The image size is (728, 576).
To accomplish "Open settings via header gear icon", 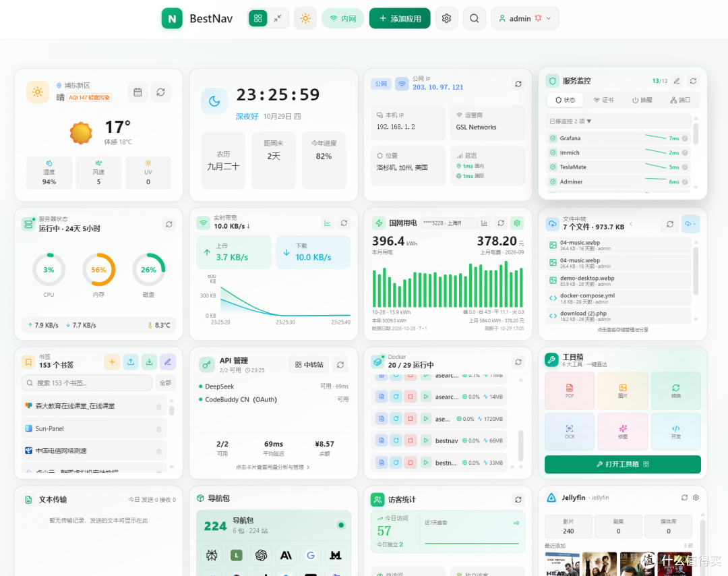I will coord(447,19).
